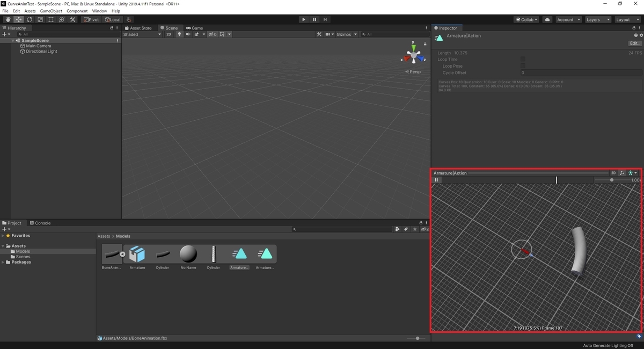Click the preview timeline playhead marker
Viewport: 644px width, 349px height.
pyautogui.click(x=556, y=180)
